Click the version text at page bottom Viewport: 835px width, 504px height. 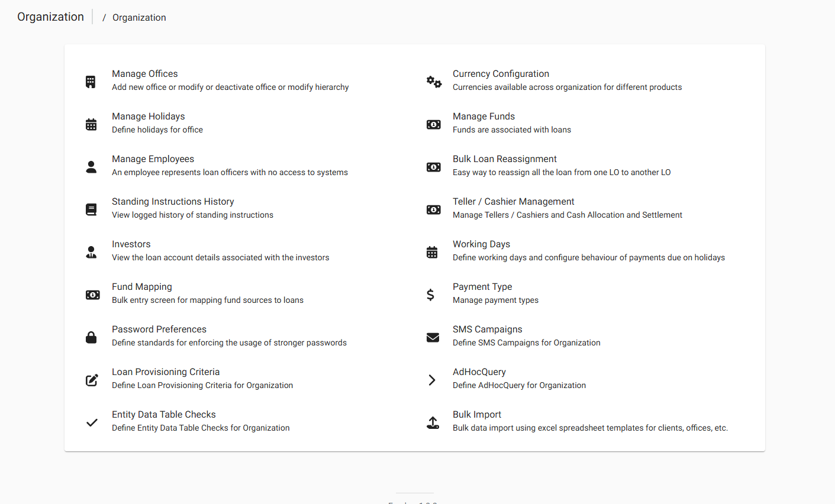point(413,502)
